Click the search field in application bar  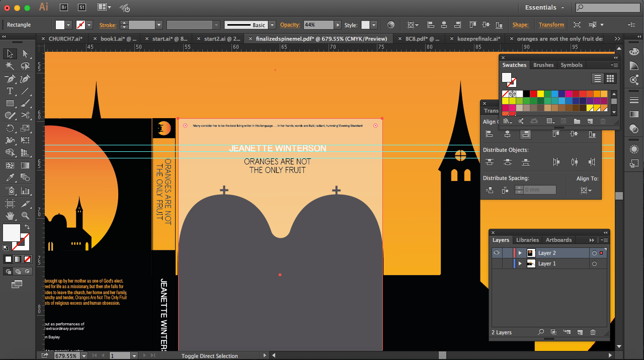608,8
